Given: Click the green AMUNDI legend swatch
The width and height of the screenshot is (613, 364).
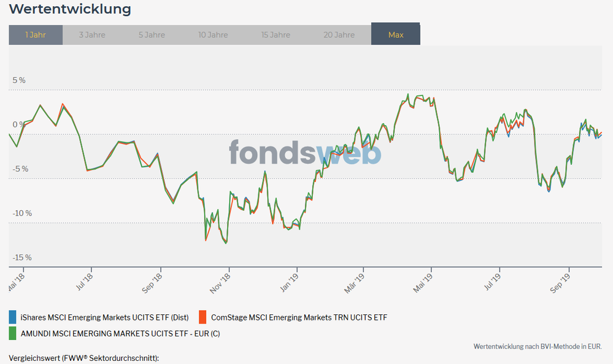Looking at the screenshot, I should pyautogui.click(x=12, y=333).
